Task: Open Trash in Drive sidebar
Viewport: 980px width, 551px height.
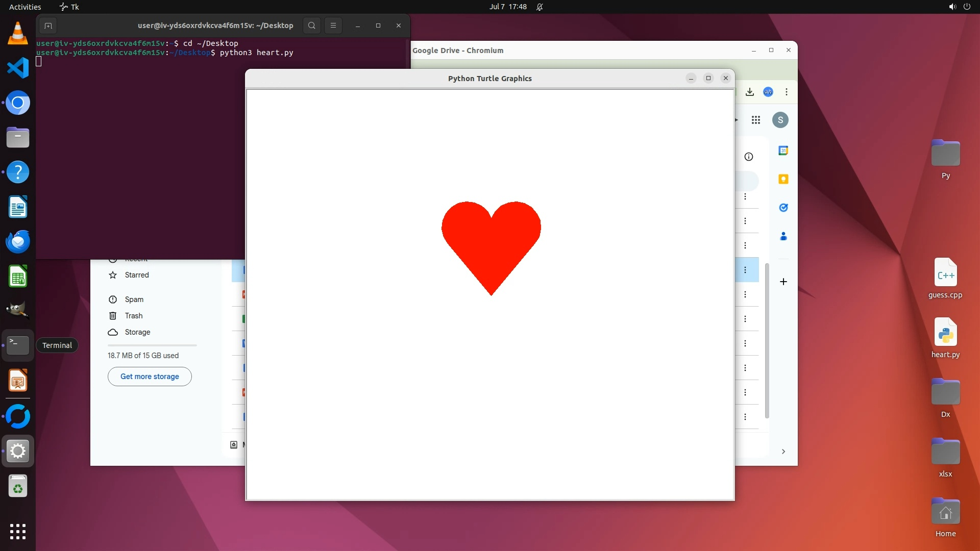Action: pyautogui.click(x=133, y=316)
